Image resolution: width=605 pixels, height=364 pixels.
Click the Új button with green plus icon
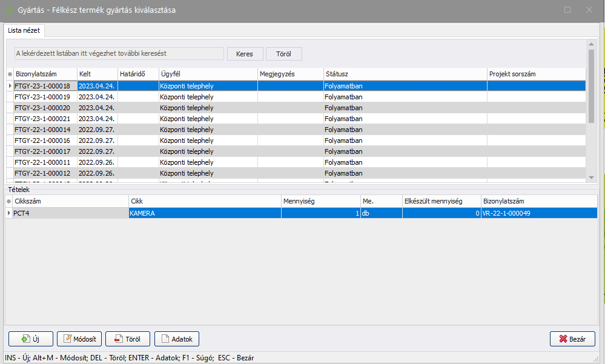(x=30, y=339)
